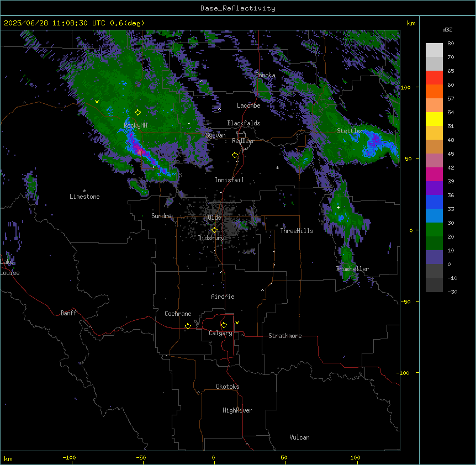Click the yellow diamond marker near RockyMH
Screen dimensions: 476x465
click(x=137, y=113)
